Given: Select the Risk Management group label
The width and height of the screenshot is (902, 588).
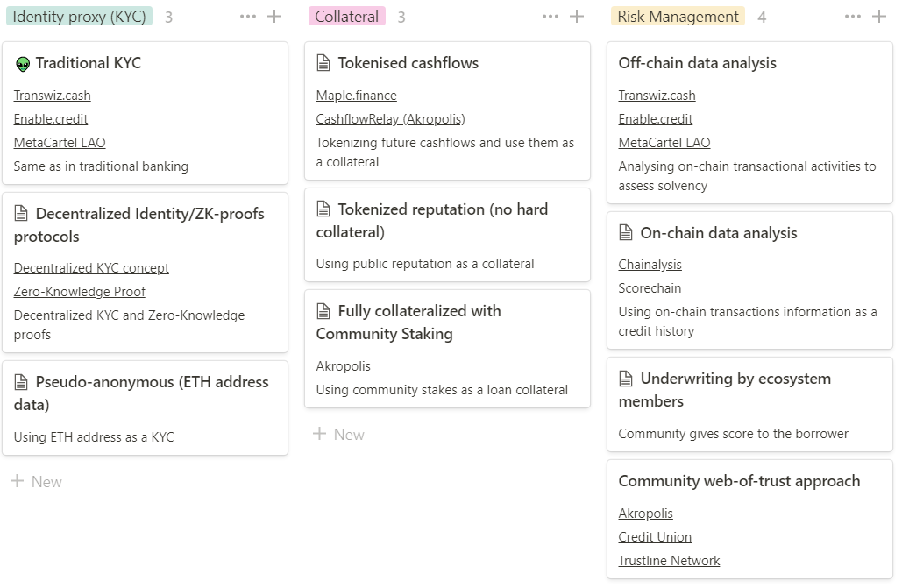Looking at the screenshot, I should [678, 16].
